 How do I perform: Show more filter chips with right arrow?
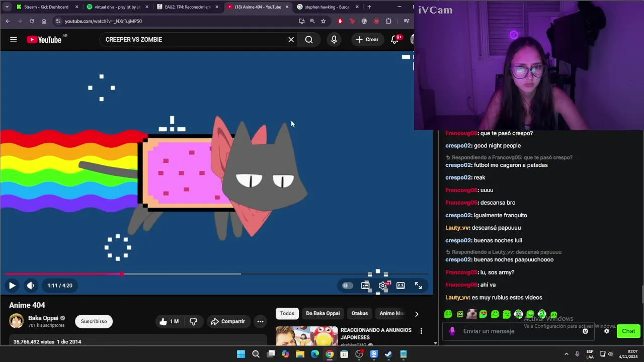click(417, 314)
